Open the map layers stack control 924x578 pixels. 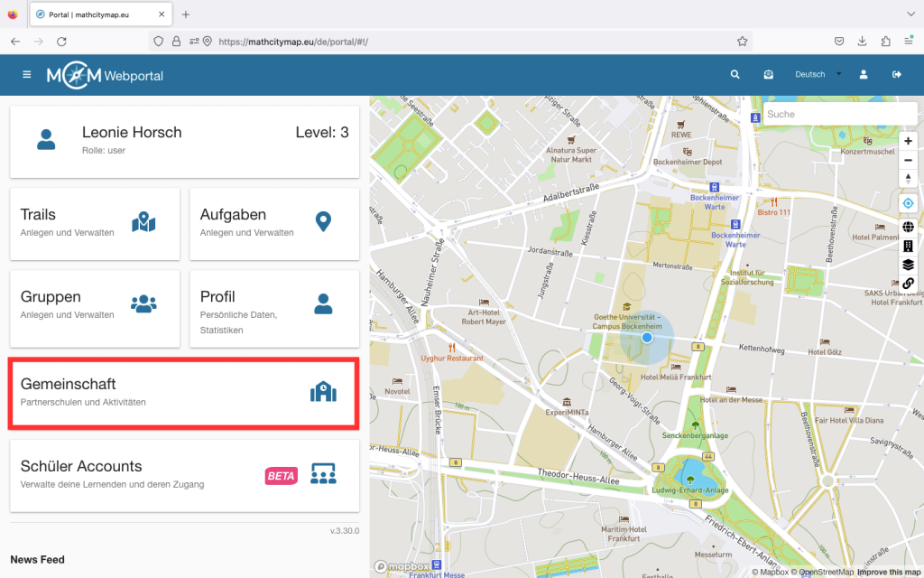908,265
